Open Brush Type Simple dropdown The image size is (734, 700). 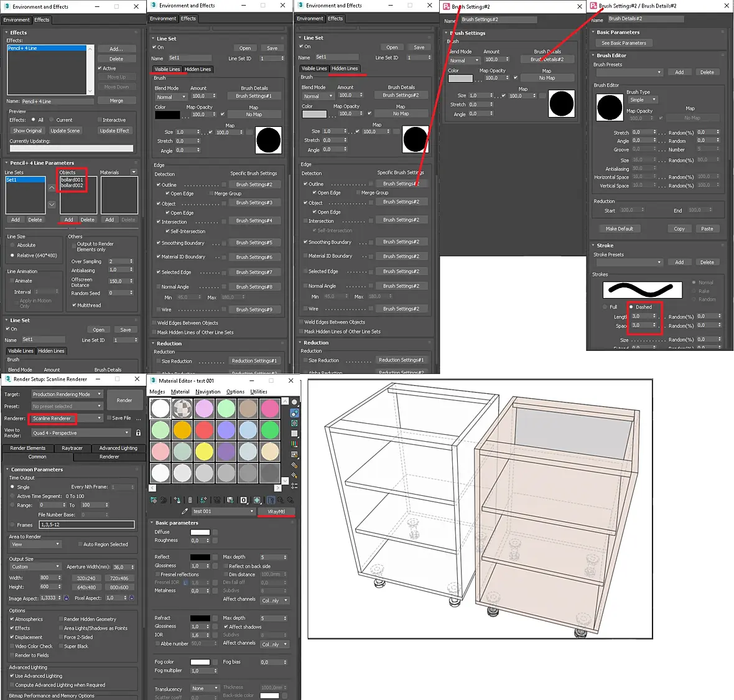pyautogui.click(x=642, y=100)
